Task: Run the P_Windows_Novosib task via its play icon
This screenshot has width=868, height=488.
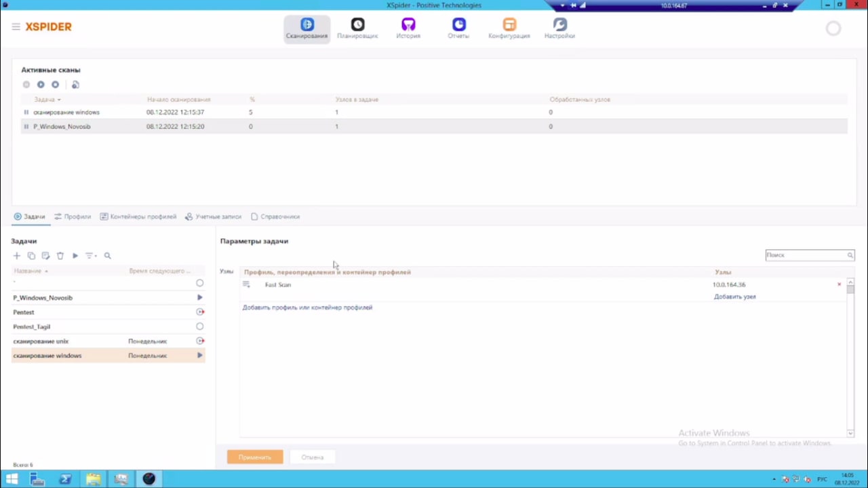Action: (x=199, y=298)
